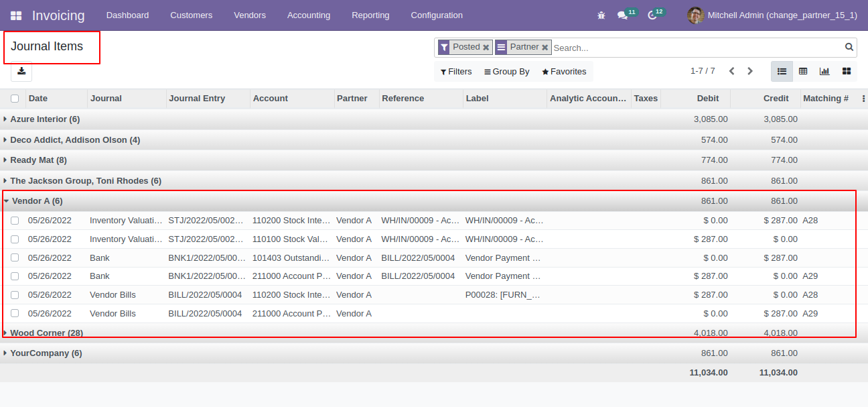Open the optional columns three-dot menu
The width and height of the screenshot is (868, 407).
pyautogui.click(x=863, y=99)
